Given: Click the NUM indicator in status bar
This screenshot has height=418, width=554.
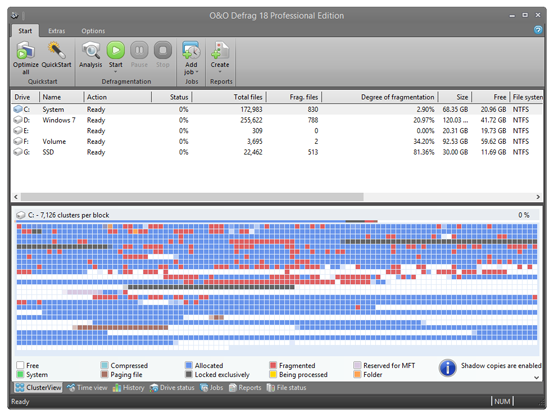Looking at the screenshot, I should pyautogui.click(x=502, y=401).
